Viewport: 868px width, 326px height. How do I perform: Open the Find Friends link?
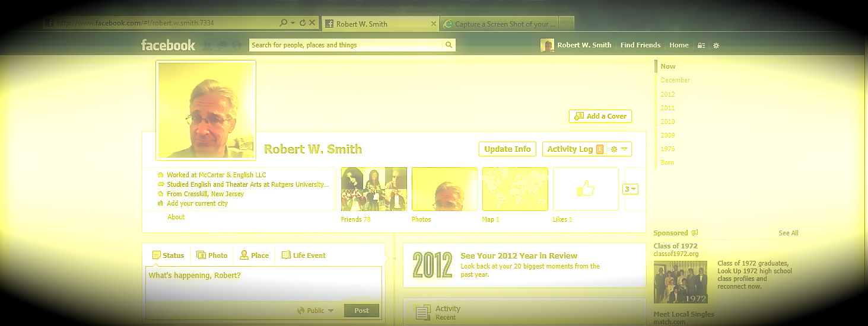pyautogui.click(x=640, y=45)
